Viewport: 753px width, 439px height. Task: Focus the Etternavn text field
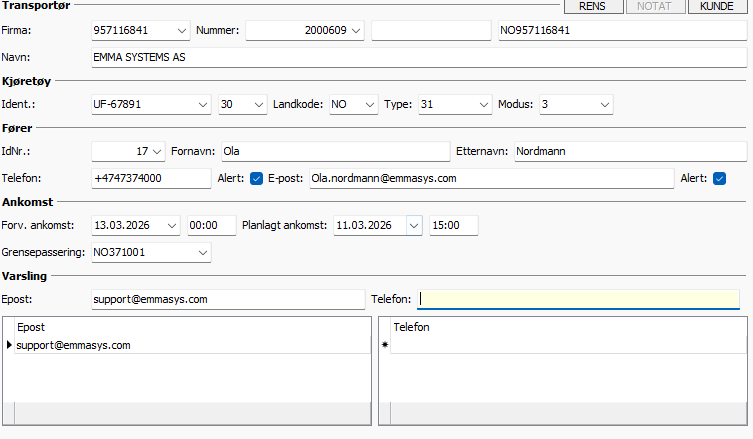[x=630, y=152]
